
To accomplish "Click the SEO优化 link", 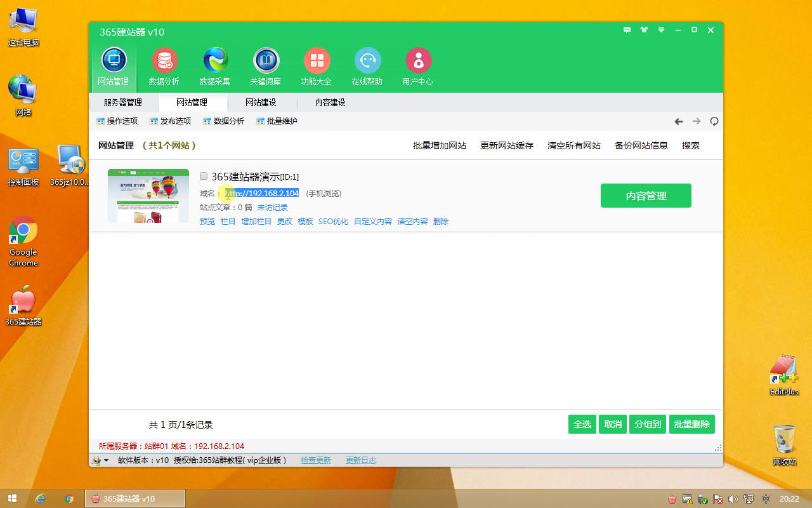I will click(x=334, y=222).
